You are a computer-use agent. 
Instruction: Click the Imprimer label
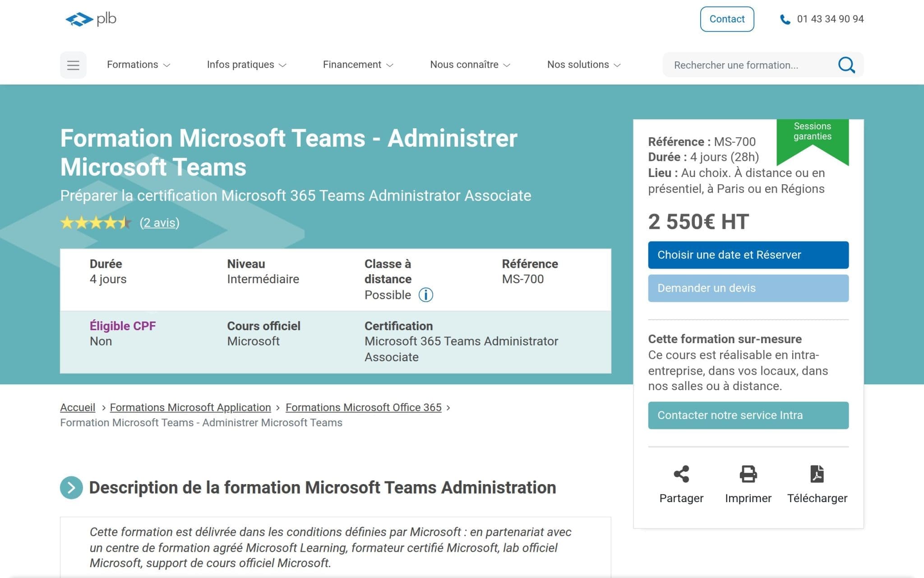pos(748,498)
